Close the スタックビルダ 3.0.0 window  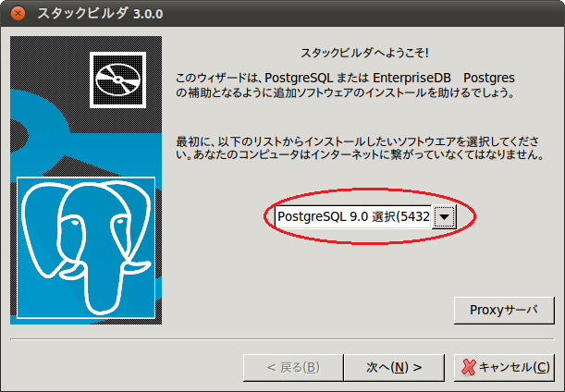pos(18,14)
